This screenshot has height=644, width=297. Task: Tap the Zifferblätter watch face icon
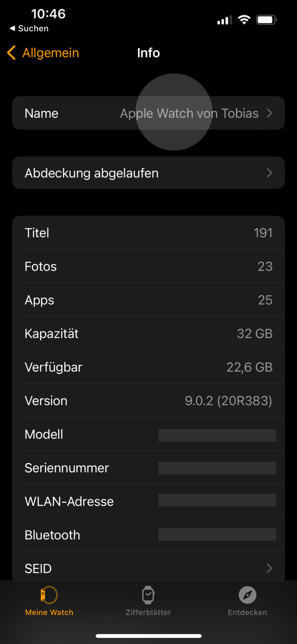[148, 595]
